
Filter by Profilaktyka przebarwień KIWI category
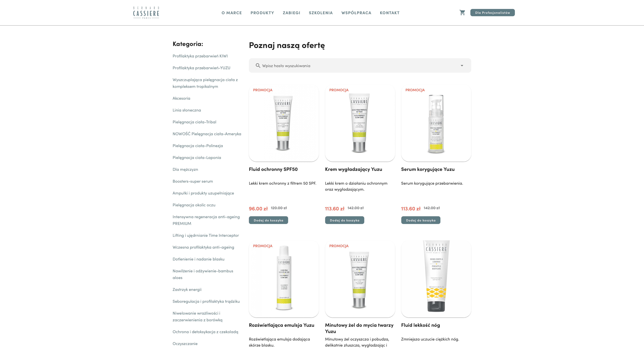pyautogui.click(x=200, y=56)
